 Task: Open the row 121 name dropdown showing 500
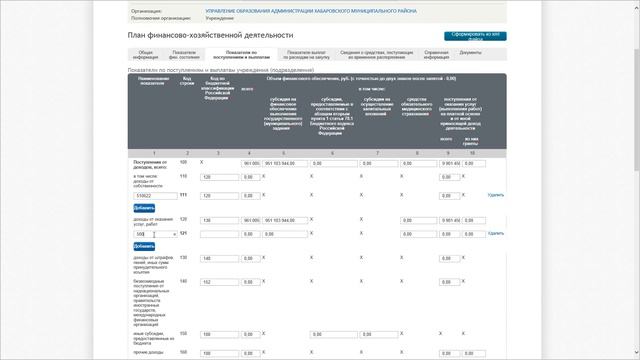(156, 234)
